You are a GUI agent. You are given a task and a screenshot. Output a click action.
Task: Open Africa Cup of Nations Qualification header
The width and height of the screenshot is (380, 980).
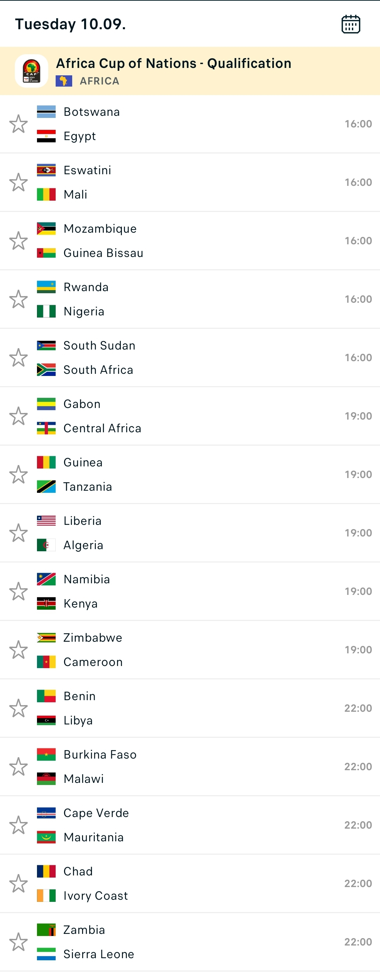(174, 63)
